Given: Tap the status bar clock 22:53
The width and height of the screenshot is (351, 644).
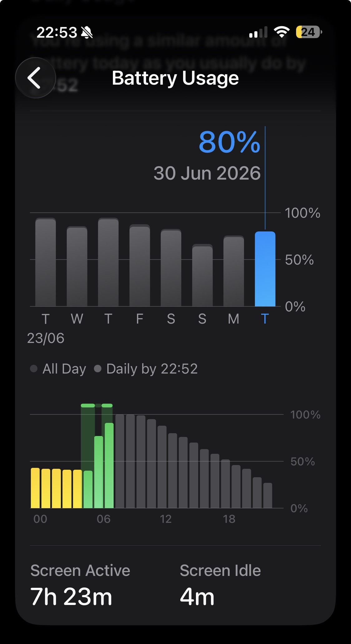Looking at the screenshot, I should point(57,32).
